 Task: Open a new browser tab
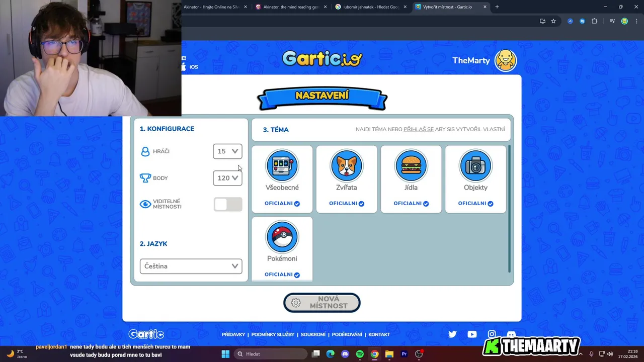497,7
